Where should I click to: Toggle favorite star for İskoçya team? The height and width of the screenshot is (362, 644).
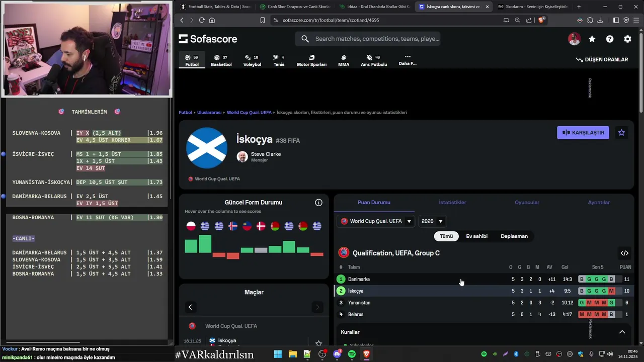click(x=621, y=133)
